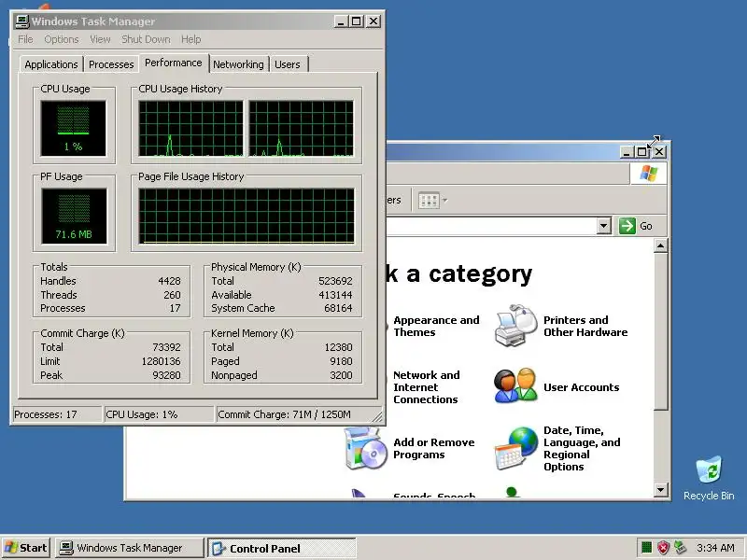Image resolution: width=747 pixels, height=560 pixels.
Task: Click the red security shield tray icon
Action: point(663,548)
